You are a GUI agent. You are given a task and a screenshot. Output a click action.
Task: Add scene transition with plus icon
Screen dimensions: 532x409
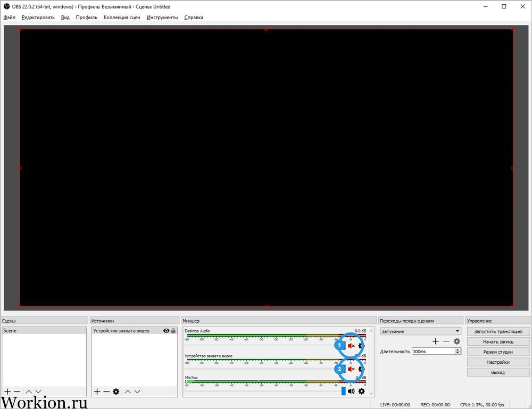pos(436,341)
